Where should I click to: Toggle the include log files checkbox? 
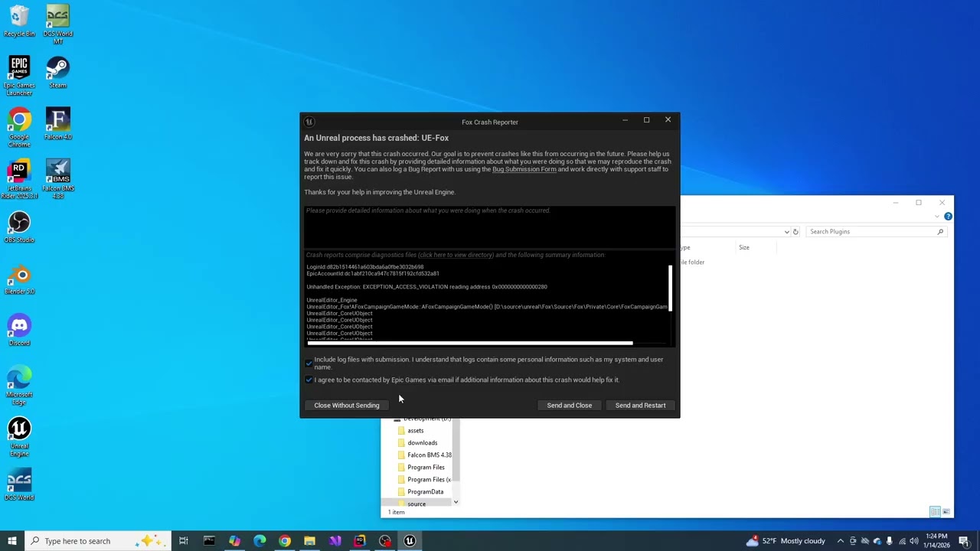pyautogui.click(x=309, y=363)
